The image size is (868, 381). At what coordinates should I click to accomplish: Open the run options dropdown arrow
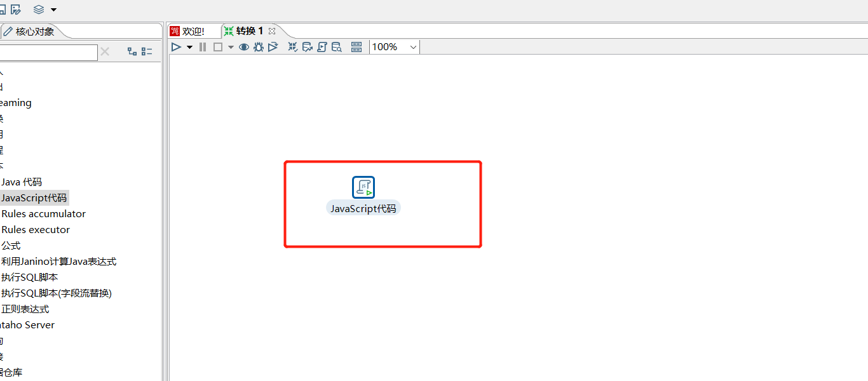click(x=189, y=47)
